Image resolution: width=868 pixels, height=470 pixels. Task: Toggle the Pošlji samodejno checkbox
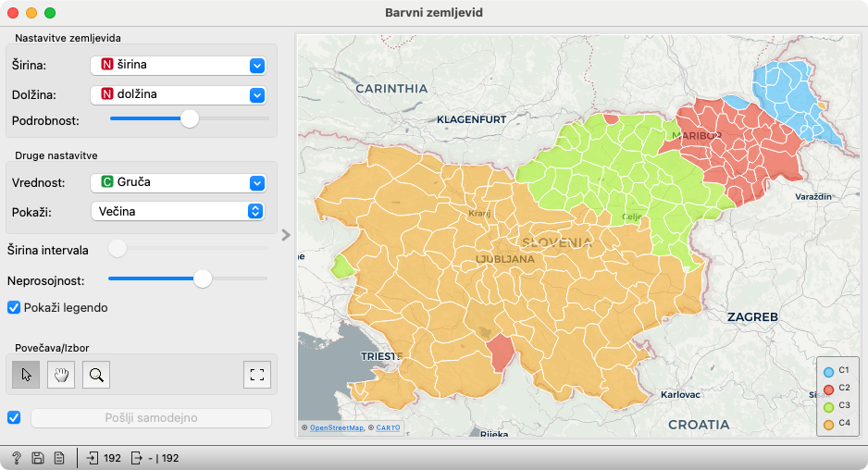[14, 417]
